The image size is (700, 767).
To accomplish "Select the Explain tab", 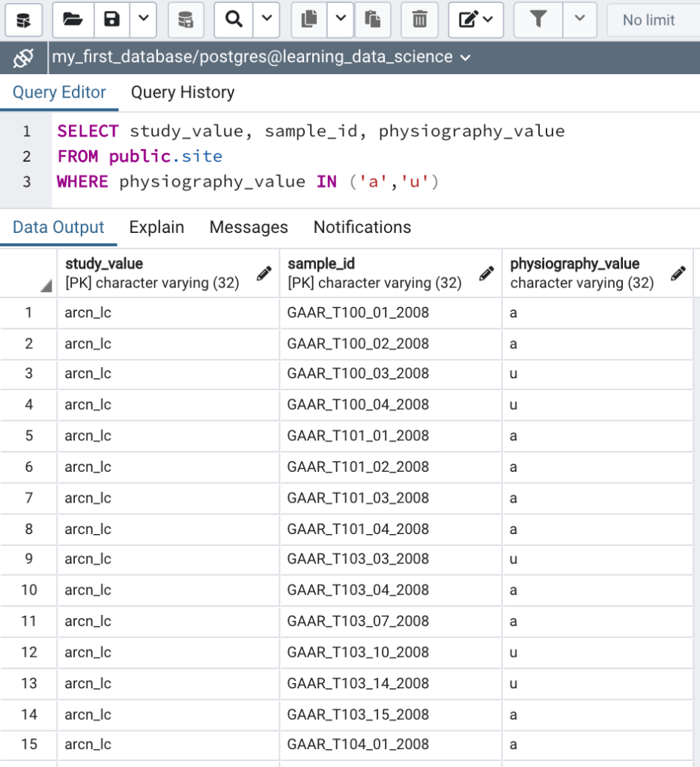I will point(156,227).
